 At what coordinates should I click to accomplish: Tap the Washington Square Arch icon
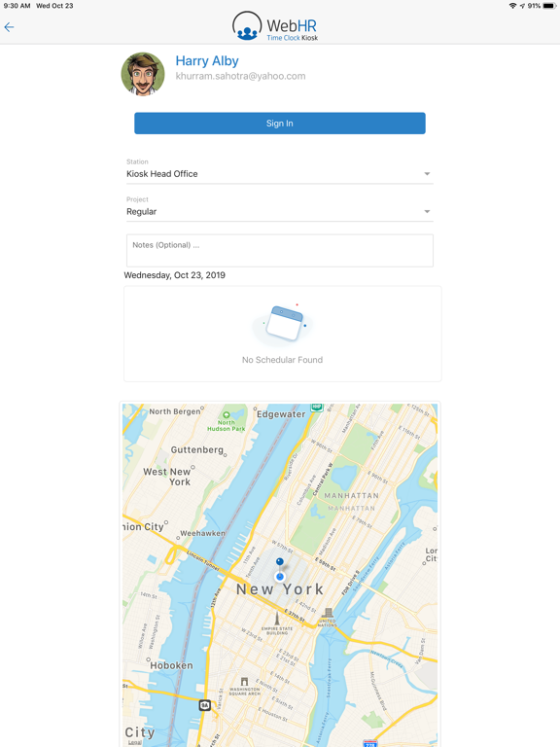tap(244, 682)
